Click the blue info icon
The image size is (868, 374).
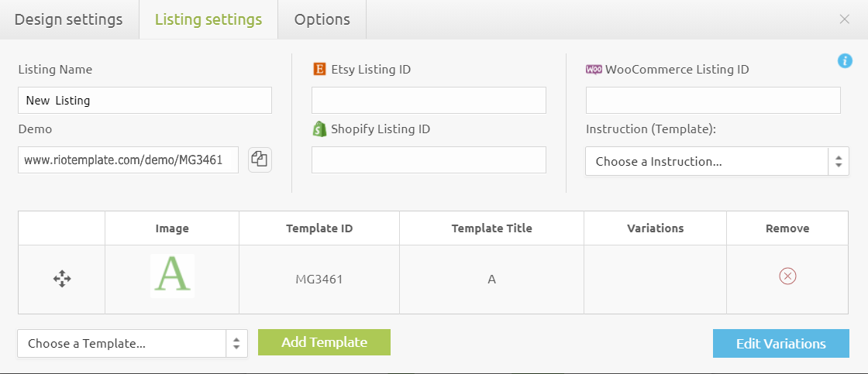click(x=845, y=61)
